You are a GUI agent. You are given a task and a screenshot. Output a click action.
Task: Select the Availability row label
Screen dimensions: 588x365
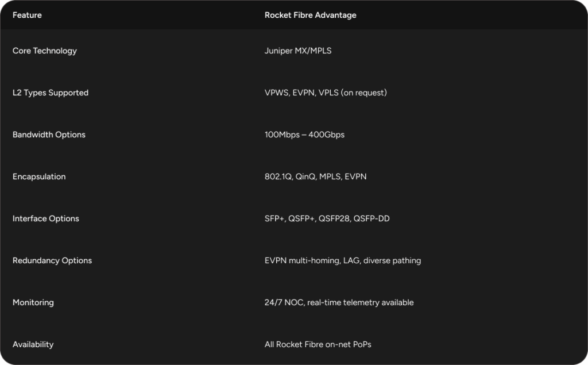(33, 344)
